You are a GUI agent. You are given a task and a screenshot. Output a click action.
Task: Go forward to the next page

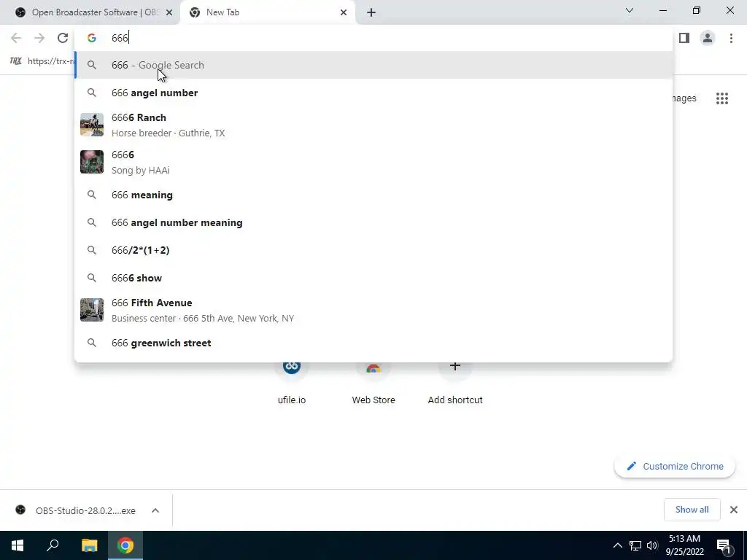click(x=39, y=38)
